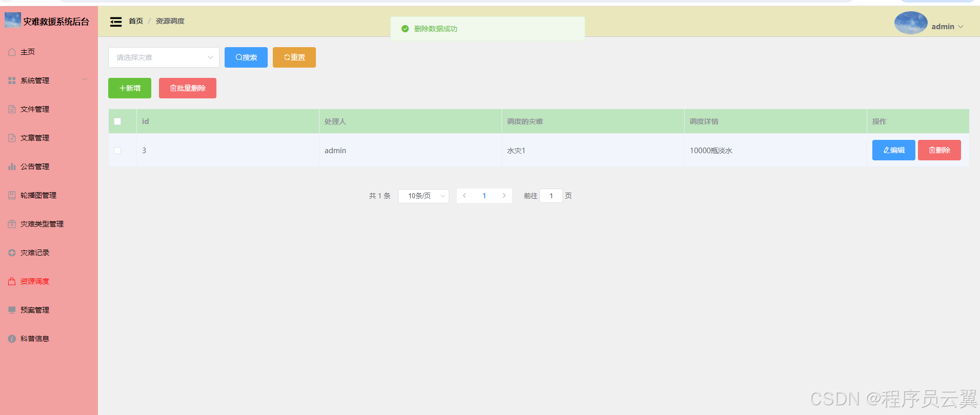Open 文件管理 via its document icon
This screenshot has width=980, height=415.
12,109
